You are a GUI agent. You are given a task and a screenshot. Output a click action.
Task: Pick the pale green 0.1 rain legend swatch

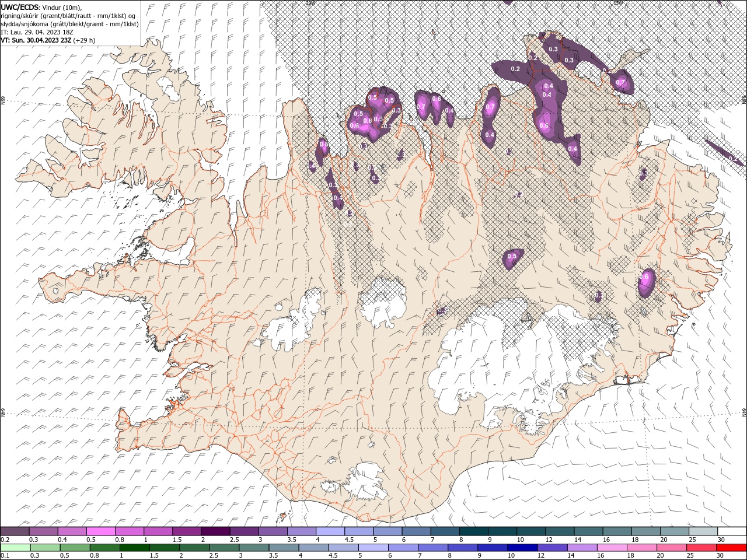15,548
